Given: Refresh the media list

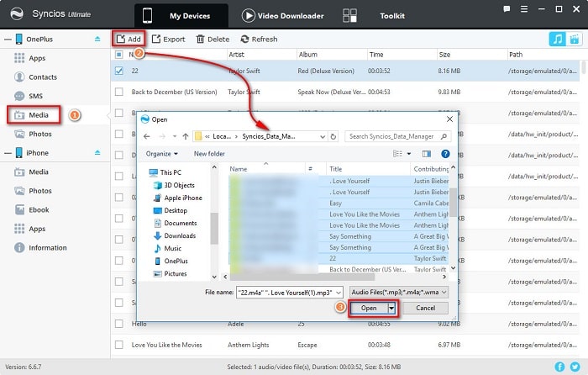Looking at the screenshot, I should click(x=259, y=39).
